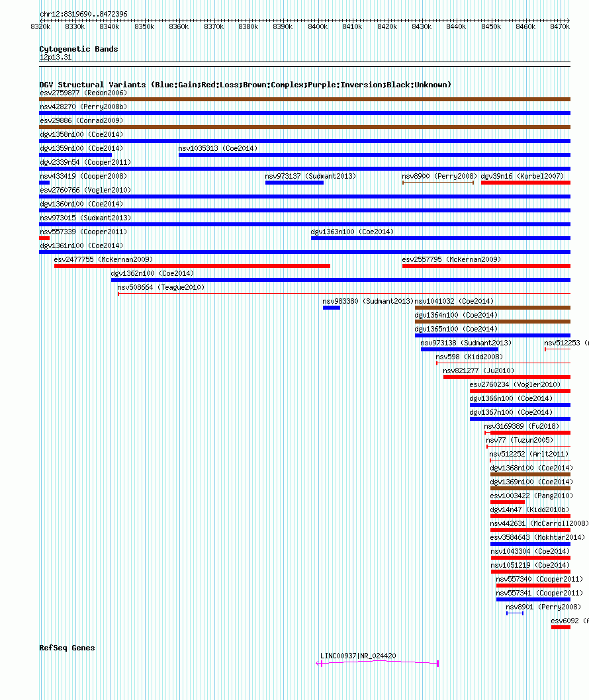This screenshot has height=700, width=589.
Task: Click nsv557339 (Cooper2011) label
Action: coord(83,232)
